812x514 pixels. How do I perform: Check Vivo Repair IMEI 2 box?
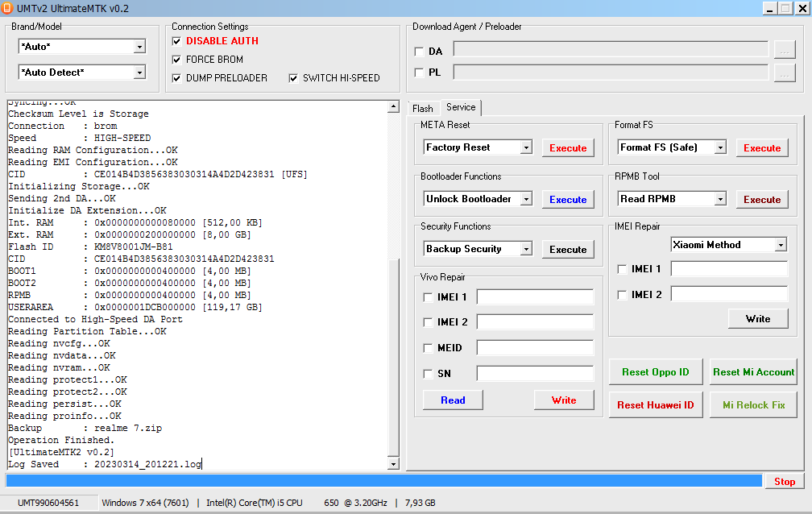428,322
